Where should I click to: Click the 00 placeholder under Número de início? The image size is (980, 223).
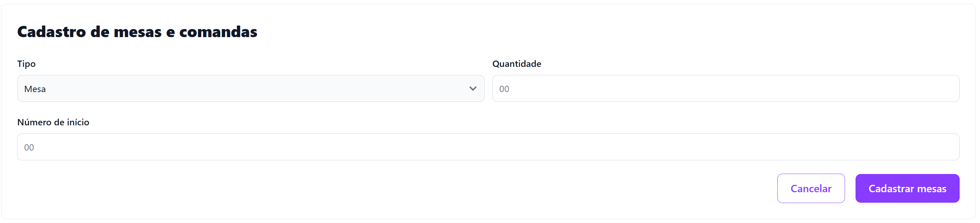click(29, 147)
